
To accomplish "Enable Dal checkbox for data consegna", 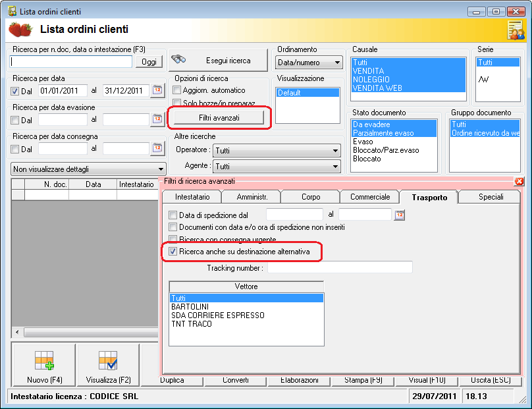I will tap(14, 149).
